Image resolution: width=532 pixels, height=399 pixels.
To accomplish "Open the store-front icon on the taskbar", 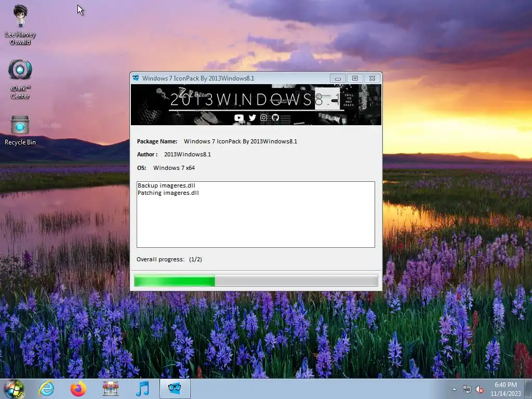I will click(111, 389).
